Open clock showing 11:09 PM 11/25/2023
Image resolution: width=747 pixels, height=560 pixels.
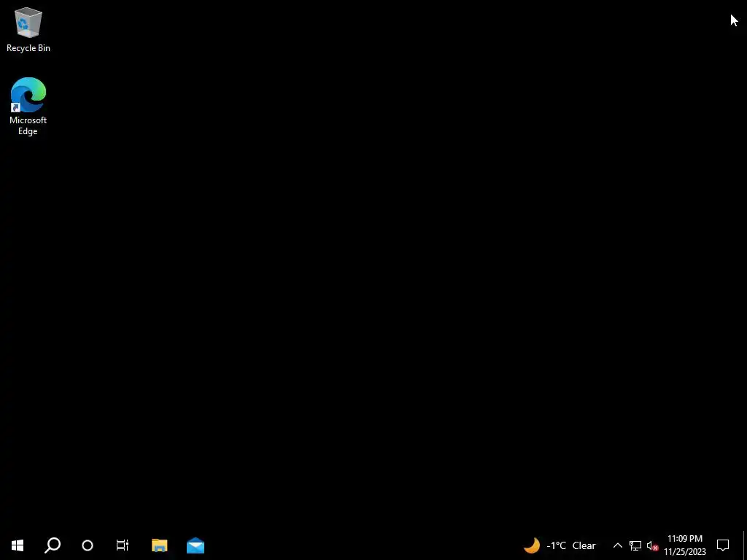(x=685, y=545)
